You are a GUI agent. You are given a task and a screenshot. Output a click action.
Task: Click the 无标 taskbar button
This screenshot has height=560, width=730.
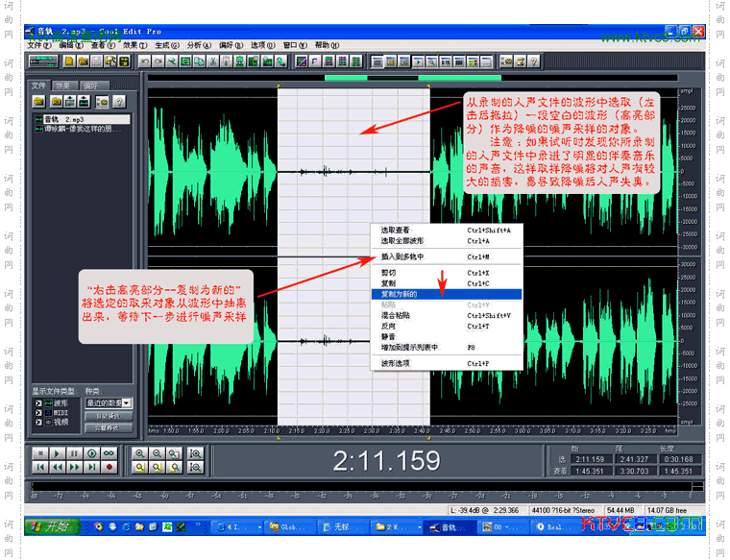click(x=343, y=527)
